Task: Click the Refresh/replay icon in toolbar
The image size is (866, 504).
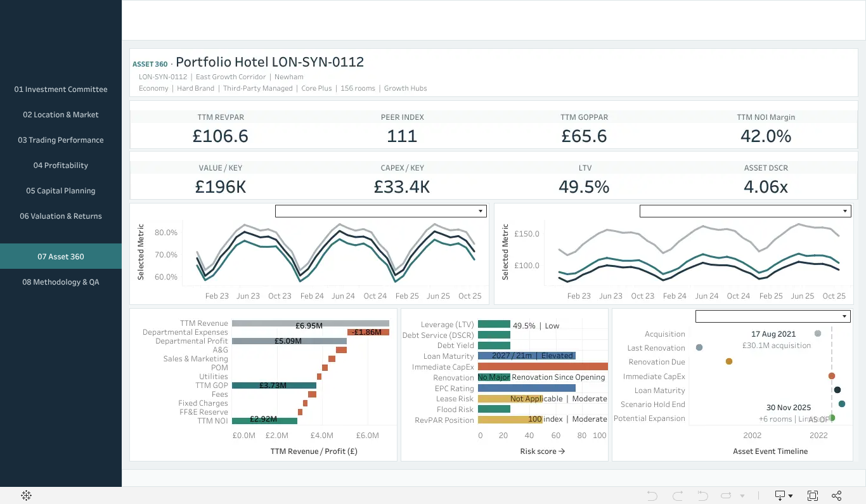Action: 727,496
